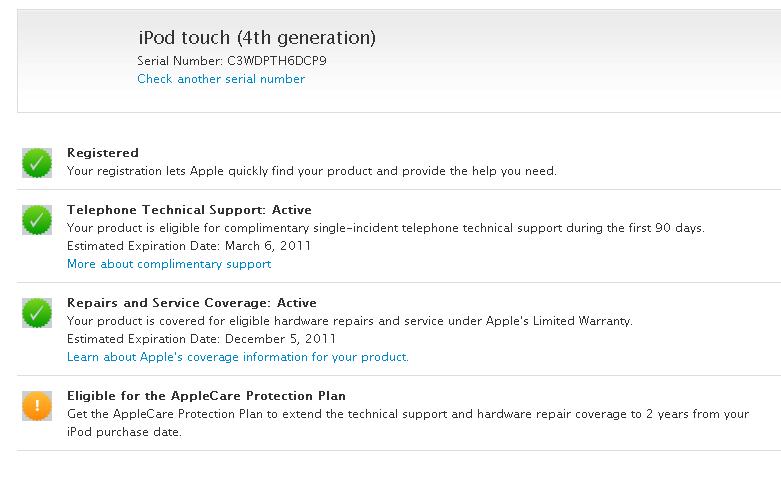The image size is (781, 484).
Task: Click Telephone Technical Support: Active heading
Action: [189, 210]
